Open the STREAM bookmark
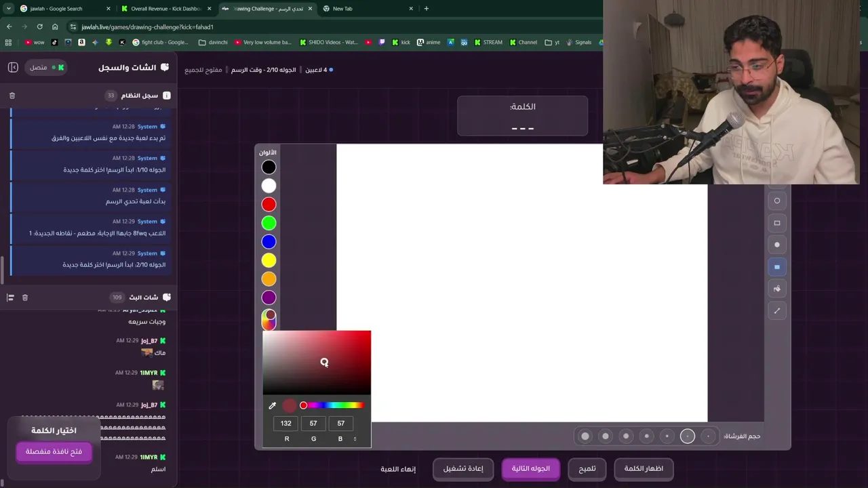The image size is (868, 488). point(488,42)
